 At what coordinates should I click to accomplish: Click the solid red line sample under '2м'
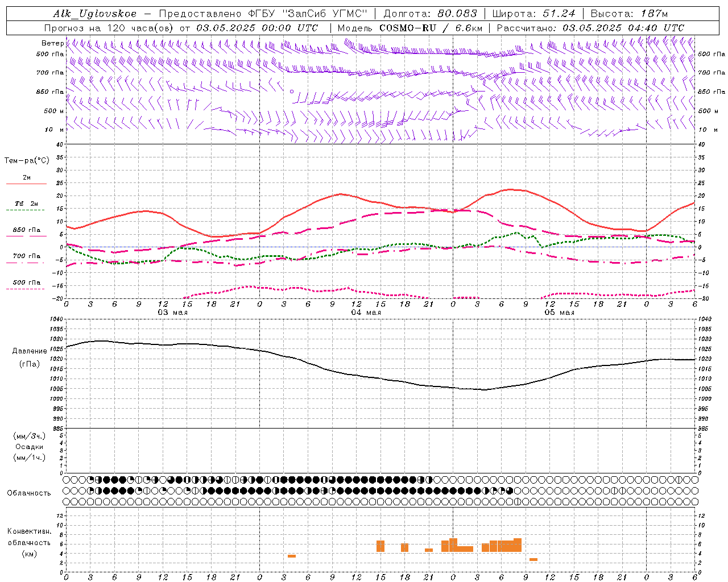[26, 184]
